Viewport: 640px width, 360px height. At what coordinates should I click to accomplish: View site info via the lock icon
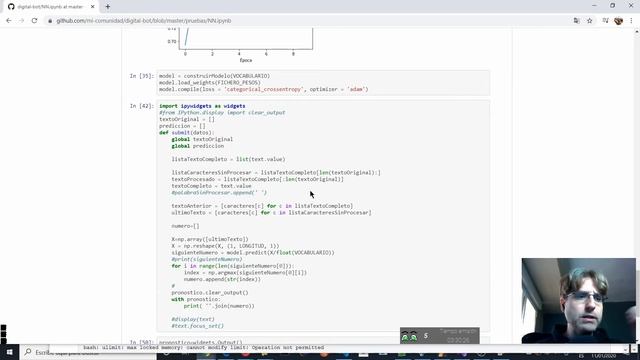coord(50,21)
